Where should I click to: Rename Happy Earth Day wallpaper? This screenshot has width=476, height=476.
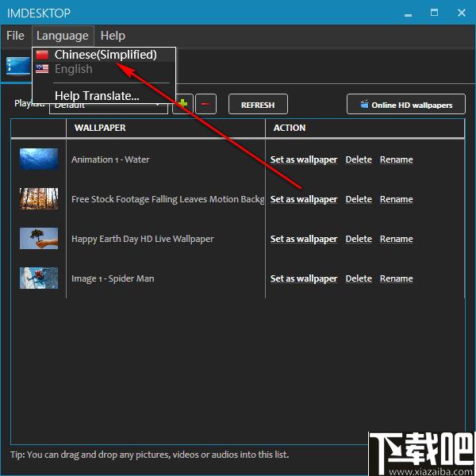click(396, 240)
